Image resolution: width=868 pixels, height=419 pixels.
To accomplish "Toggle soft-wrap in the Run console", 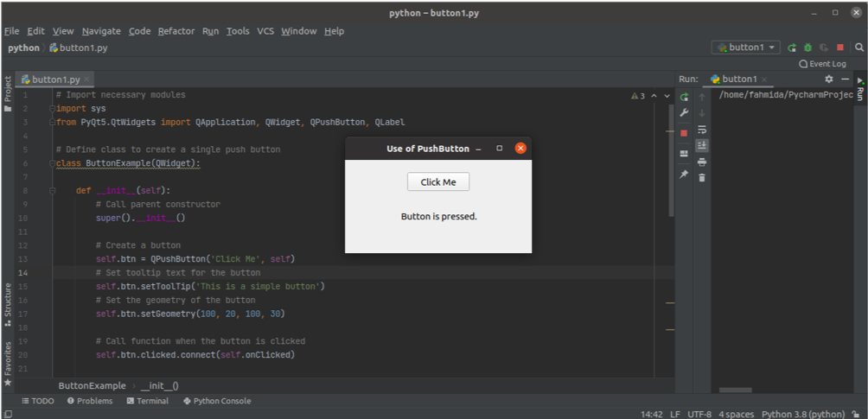I will point(702,130).
